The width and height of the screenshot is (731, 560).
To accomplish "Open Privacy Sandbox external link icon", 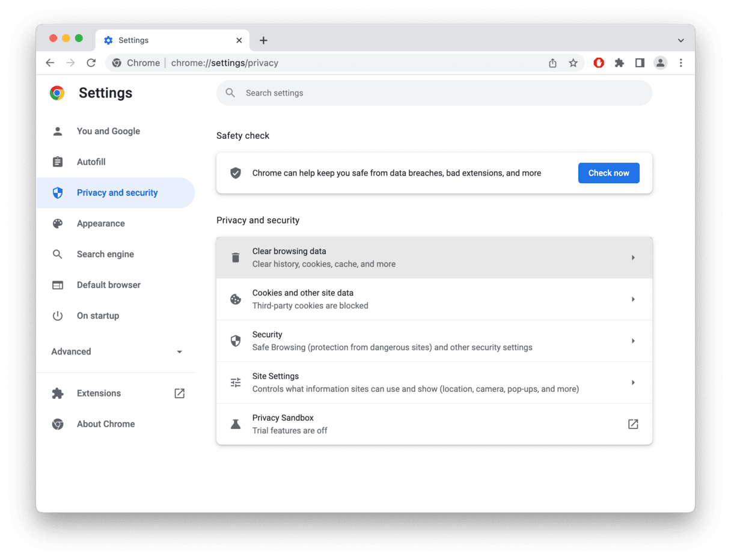I will (633, 424).
